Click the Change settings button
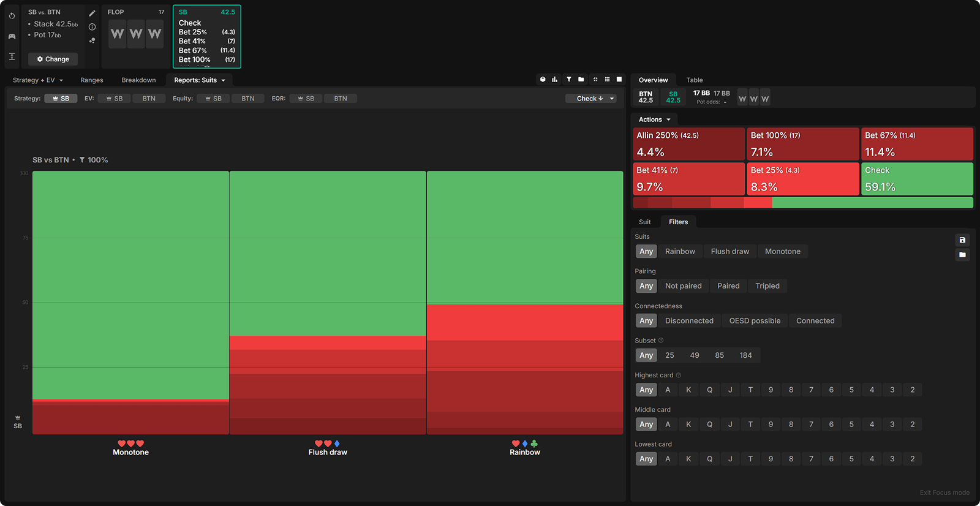Image resolution: width=980 pixels, height=506 pixels. [x=53, y=59]
